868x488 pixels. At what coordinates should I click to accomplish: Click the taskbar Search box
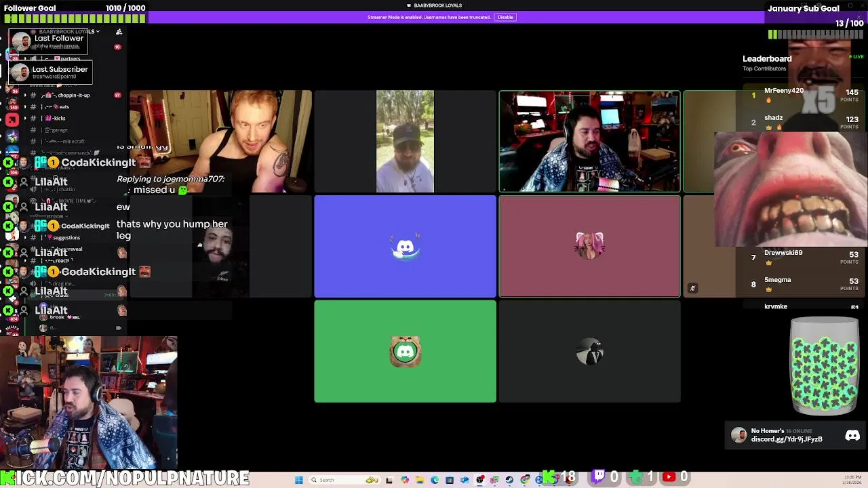pyautogui.click(x=345, y=480)
